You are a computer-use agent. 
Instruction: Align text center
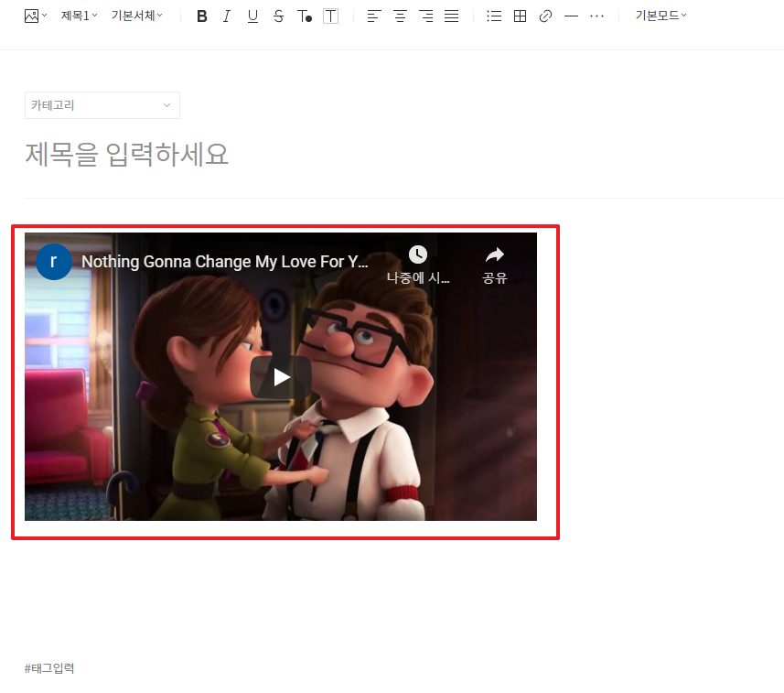tap(400, 16)
